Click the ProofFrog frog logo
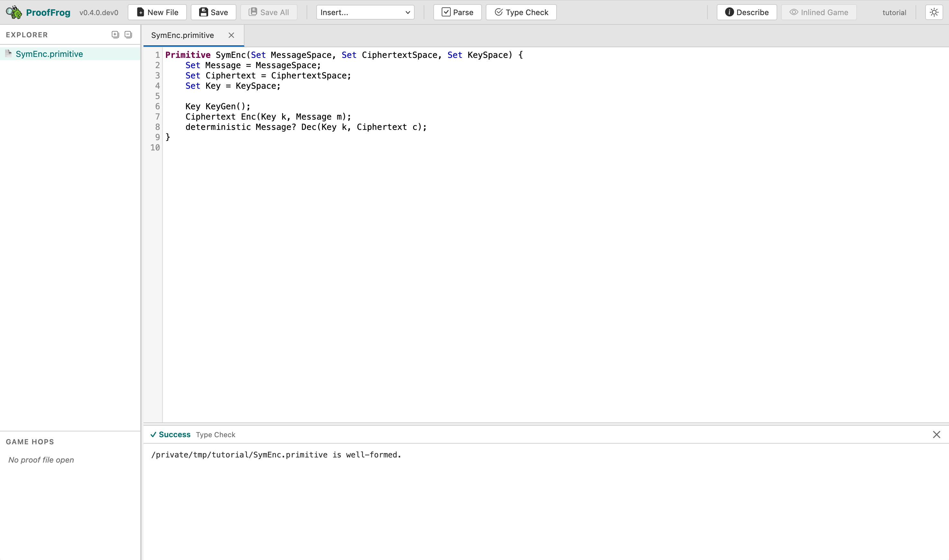949x560 pixels. [14, 12]
